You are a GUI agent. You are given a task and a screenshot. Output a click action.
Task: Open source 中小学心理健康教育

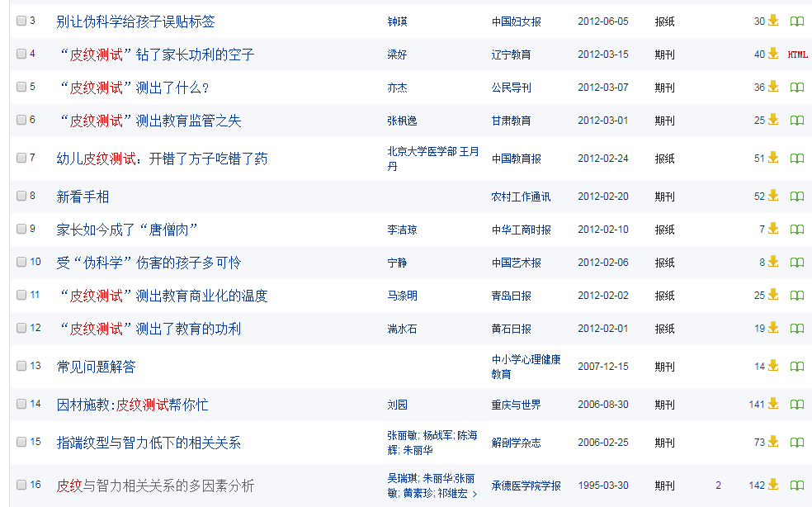[526, 367]
